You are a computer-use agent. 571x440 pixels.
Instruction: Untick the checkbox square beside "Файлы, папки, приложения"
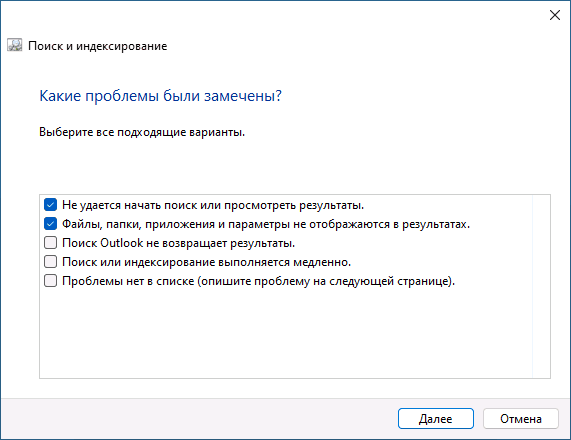point(50,224)
